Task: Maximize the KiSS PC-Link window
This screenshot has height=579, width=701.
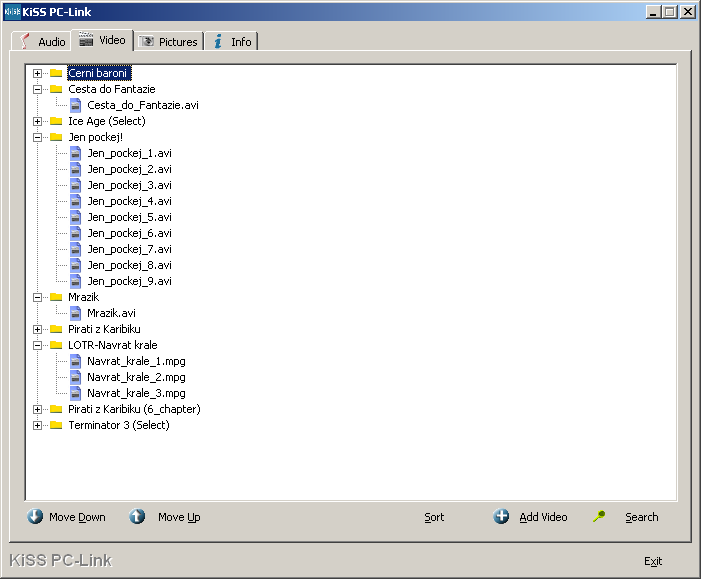Action: click(669, 12)
